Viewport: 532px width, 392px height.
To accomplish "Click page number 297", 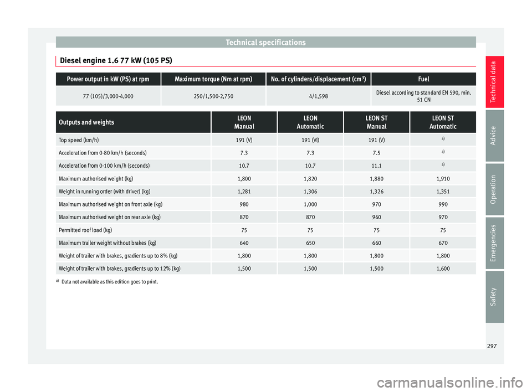I will pyautogui.click(x=492, y=346).
